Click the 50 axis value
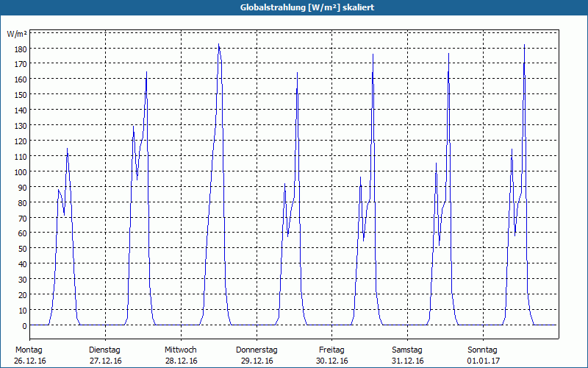 coord(22,249)
